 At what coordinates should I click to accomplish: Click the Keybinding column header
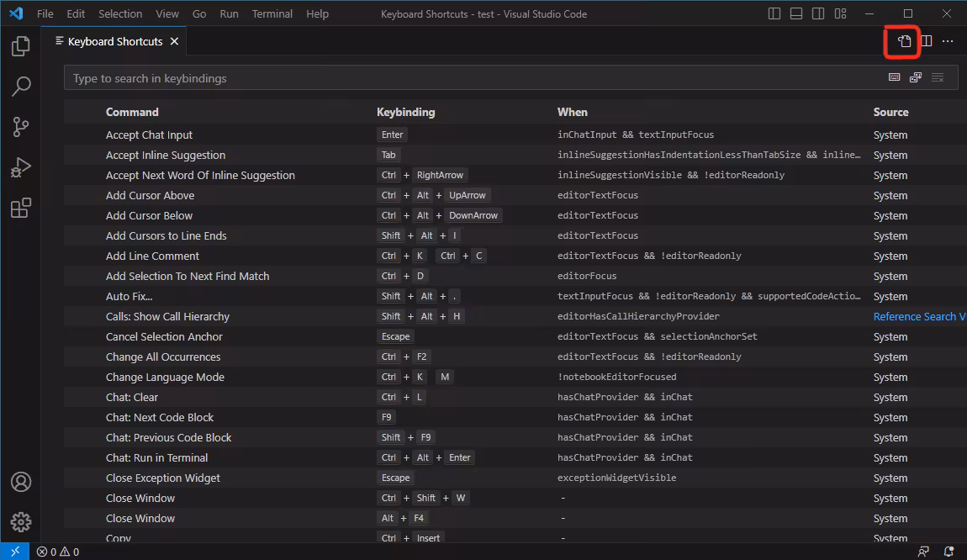tap(406, 112)
